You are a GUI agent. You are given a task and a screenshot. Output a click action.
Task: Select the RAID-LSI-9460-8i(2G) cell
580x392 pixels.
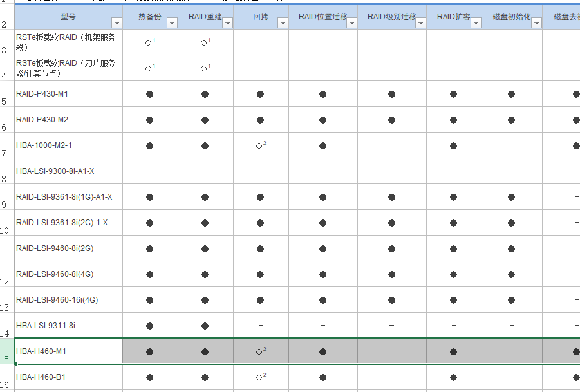point(68,248)
